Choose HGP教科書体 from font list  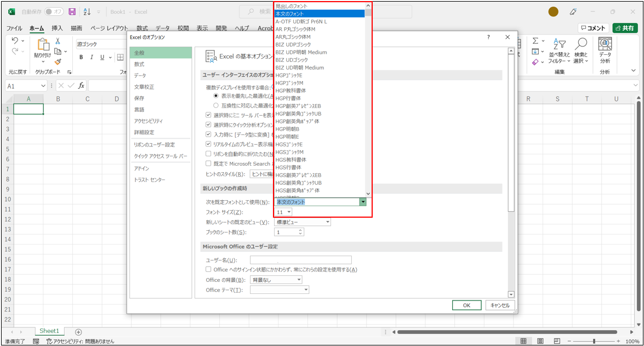320,90
